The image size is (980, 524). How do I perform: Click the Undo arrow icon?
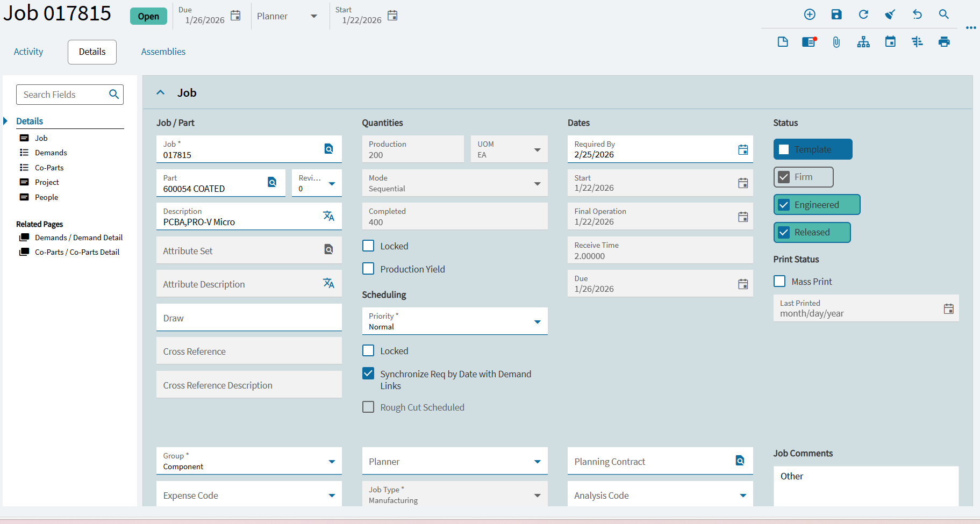[917, 15]
